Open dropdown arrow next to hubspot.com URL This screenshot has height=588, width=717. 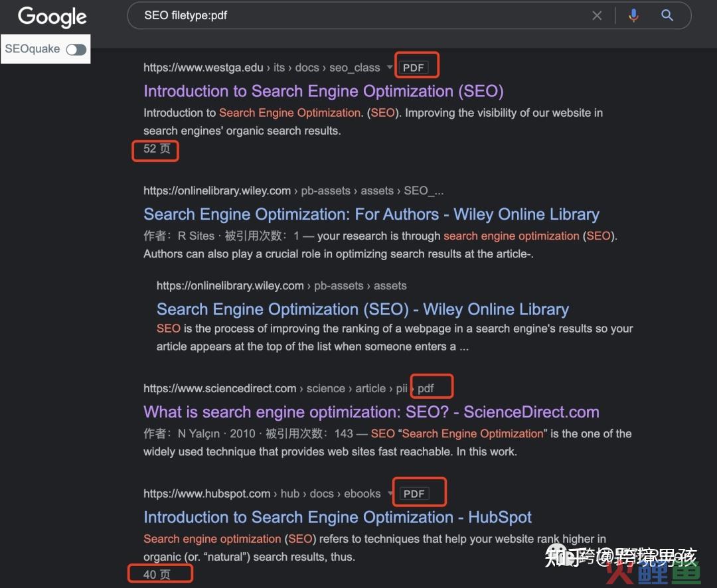[x=390, y=493]
